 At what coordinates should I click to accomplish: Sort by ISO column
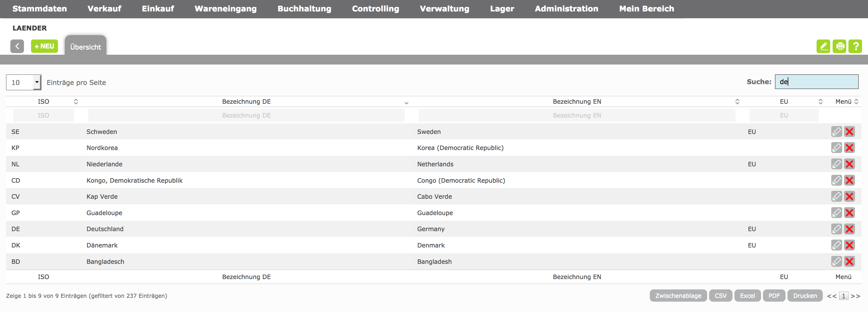tap(44, 102)
